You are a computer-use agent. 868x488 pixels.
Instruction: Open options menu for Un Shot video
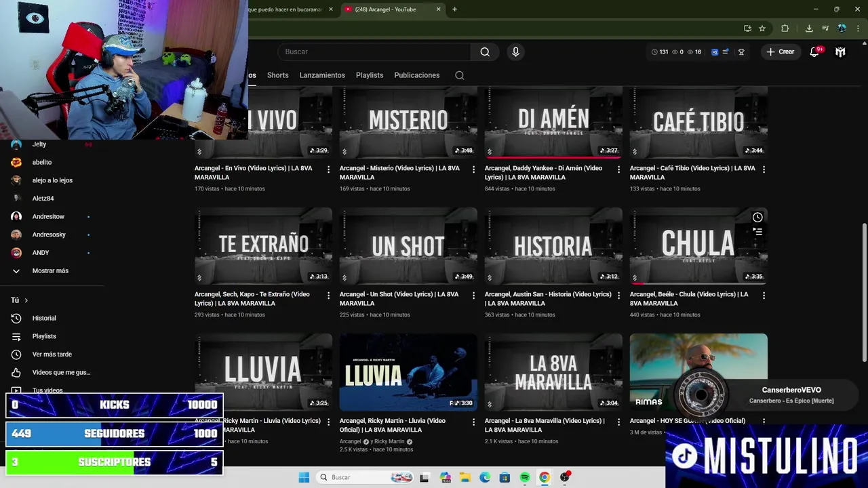click(x=473, y=295)
